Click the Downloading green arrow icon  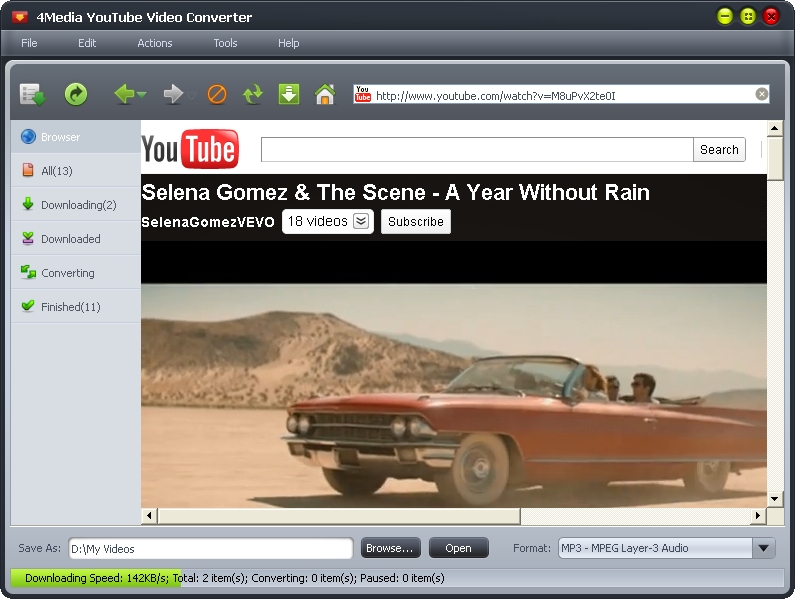pos(28,204)
